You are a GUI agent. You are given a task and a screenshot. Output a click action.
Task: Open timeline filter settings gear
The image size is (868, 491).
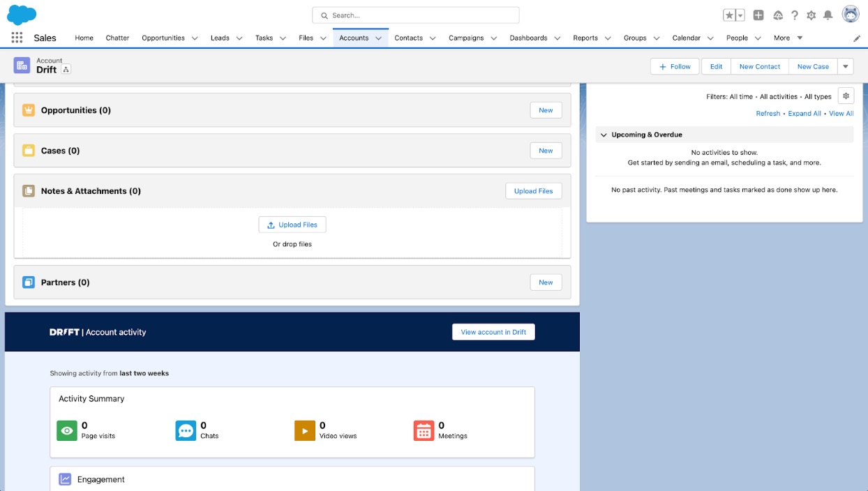click(846, 96)
